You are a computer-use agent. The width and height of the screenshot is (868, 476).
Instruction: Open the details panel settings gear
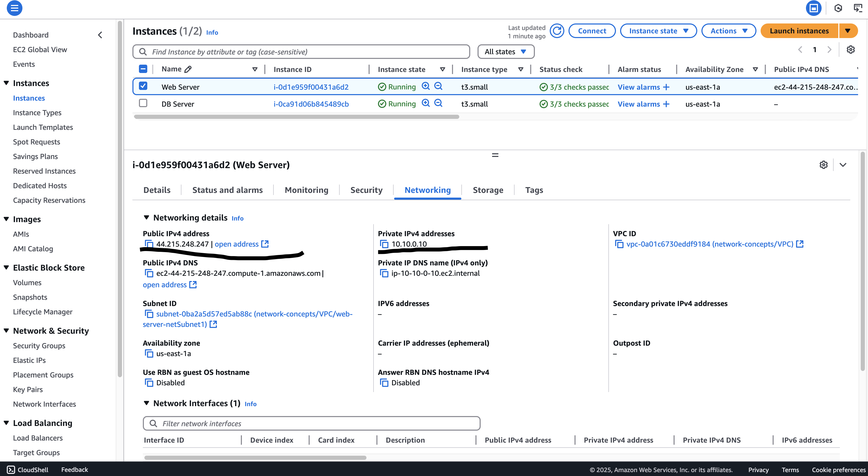pyautogui.click(x=823, y=165)
